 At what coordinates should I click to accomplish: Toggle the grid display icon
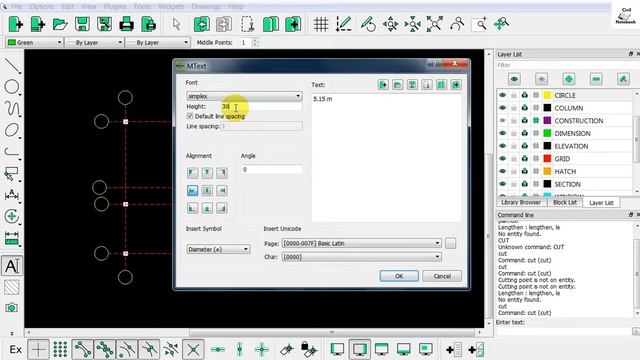[x=321, y=24]
